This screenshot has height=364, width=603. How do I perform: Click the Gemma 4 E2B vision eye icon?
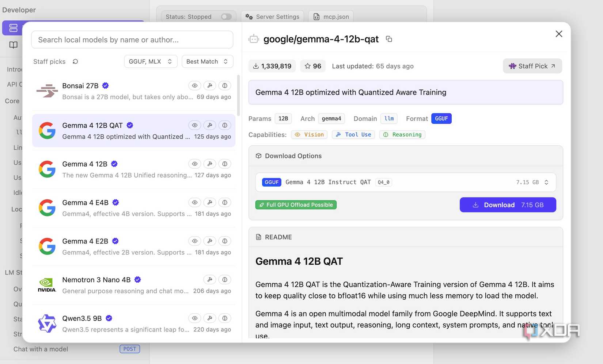(x=195, y=241)
